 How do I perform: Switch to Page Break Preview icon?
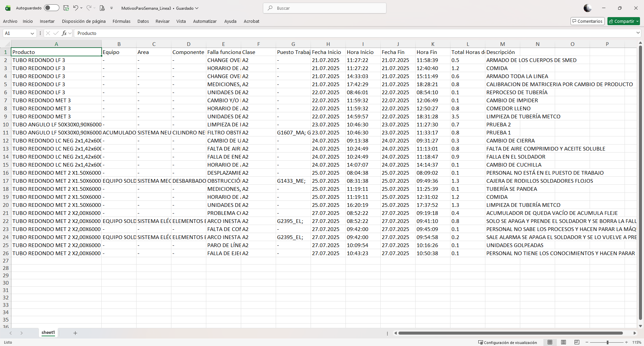click(577, 342)
